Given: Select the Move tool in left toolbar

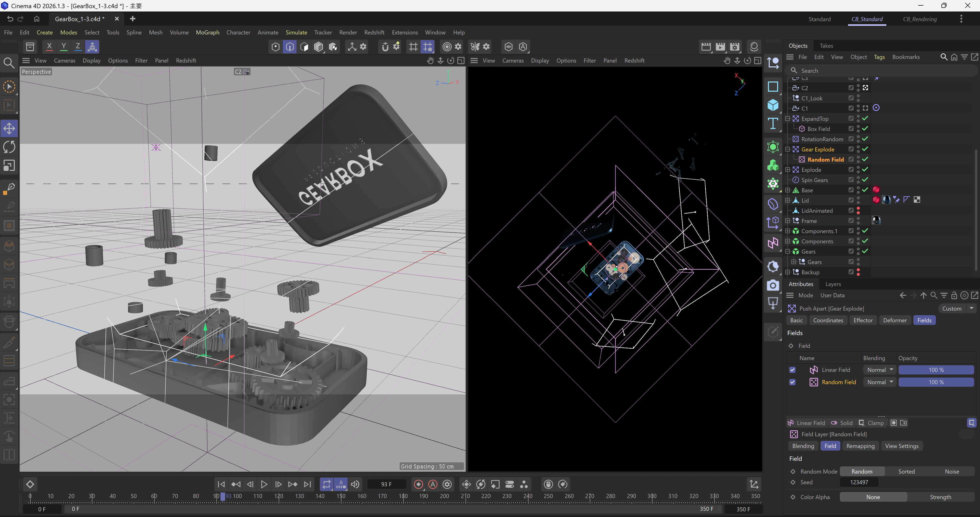Looking at the screenshot, I should coord(9,128).
